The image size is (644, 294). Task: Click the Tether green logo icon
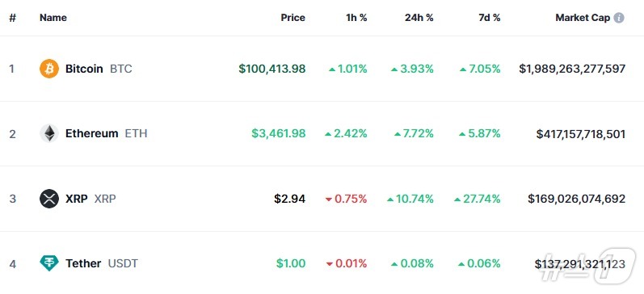(49, 263)
